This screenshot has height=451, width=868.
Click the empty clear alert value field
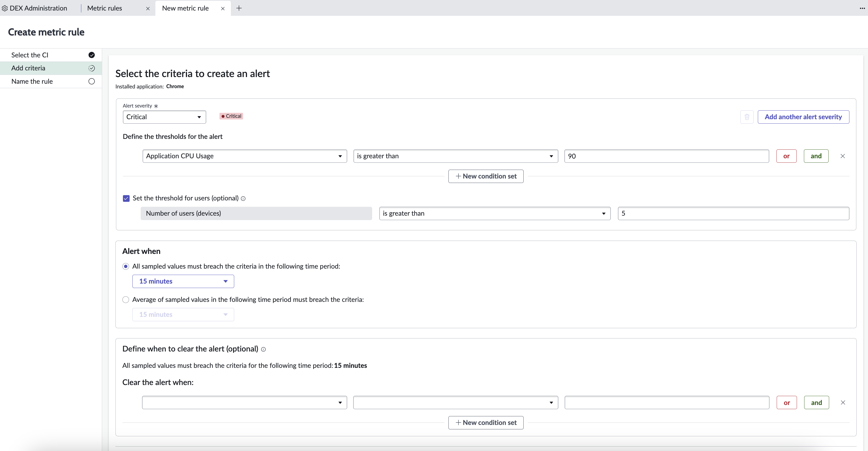pyautogui.click(x=667, y=402)
